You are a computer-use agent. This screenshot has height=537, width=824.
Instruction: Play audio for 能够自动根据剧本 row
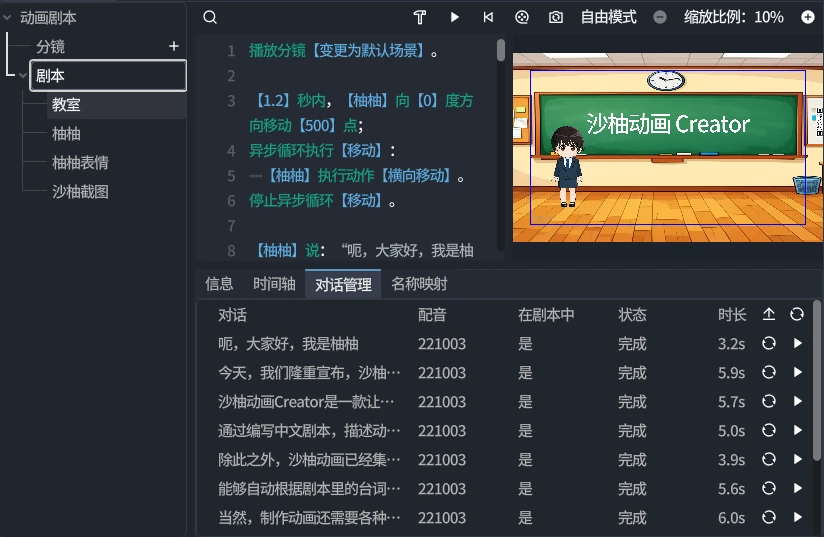[x=798, y=488]
